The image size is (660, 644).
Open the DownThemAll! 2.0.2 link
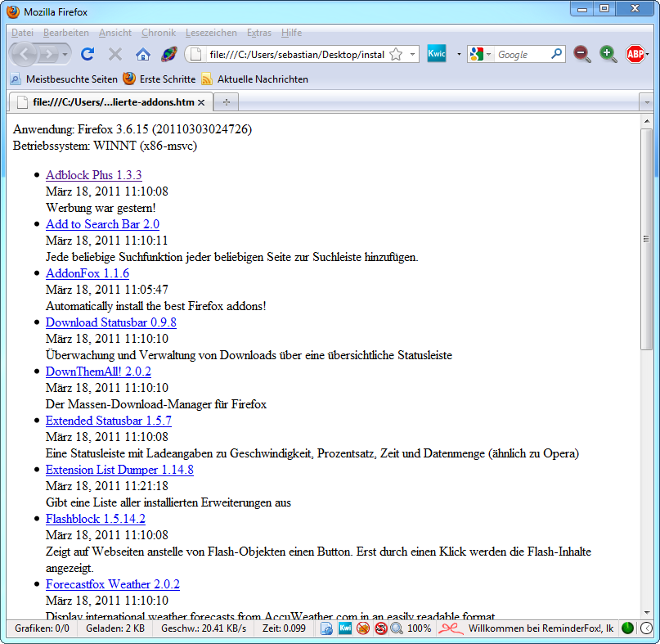pos(98,372)
